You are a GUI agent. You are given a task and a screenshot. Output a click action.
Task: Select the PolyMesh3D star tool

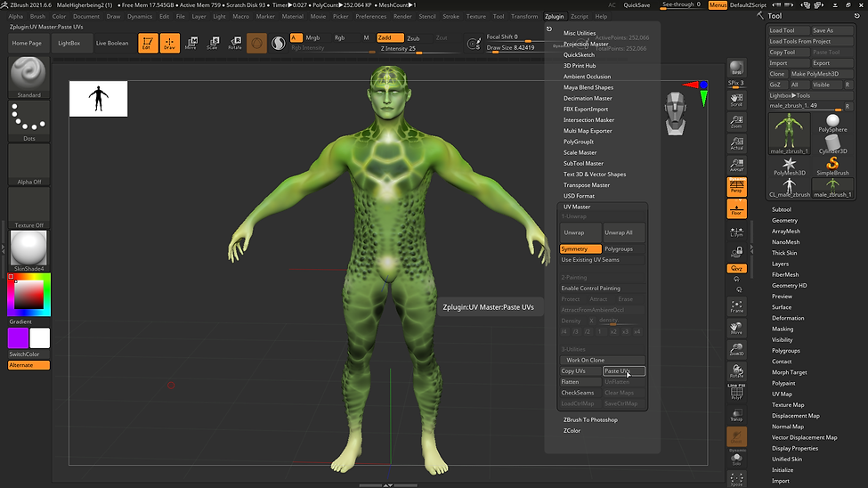(790, 167)
